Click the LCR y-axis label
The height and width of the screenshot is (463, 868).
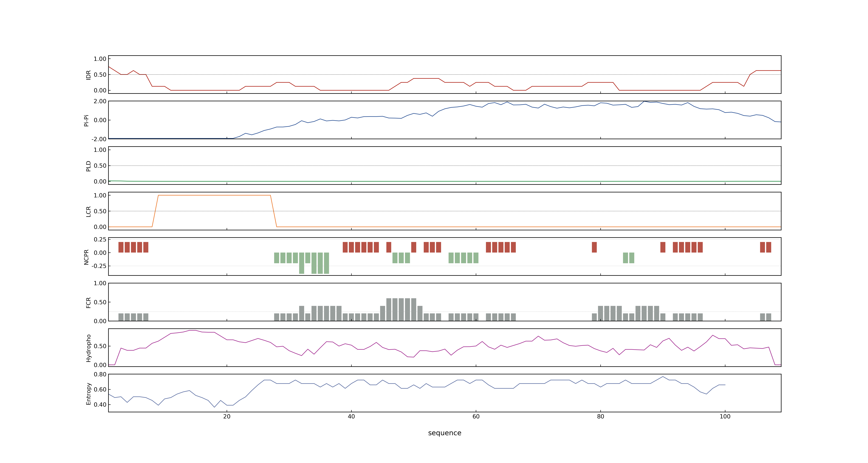pos(89,212)
